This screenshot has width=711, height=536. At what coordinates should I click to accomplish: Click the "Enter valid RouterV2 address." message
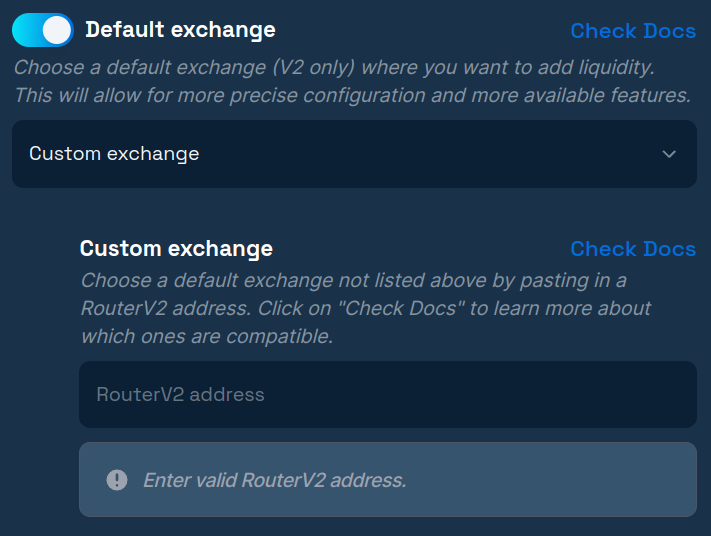[274, 480]
